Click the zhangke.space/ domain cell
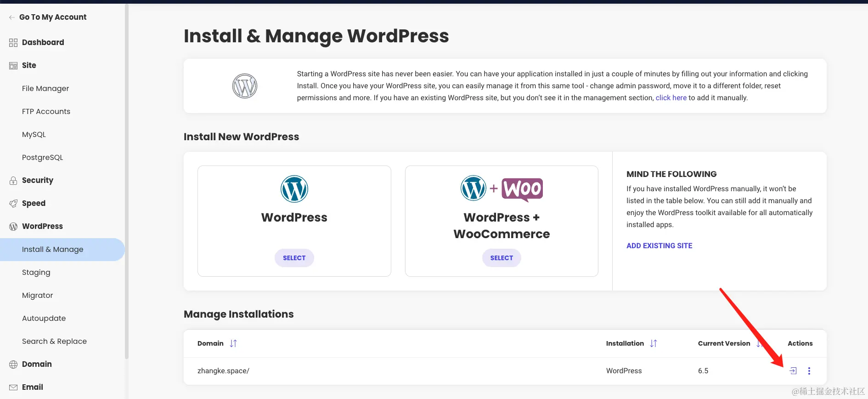868x399 pixels. (223, 371)
